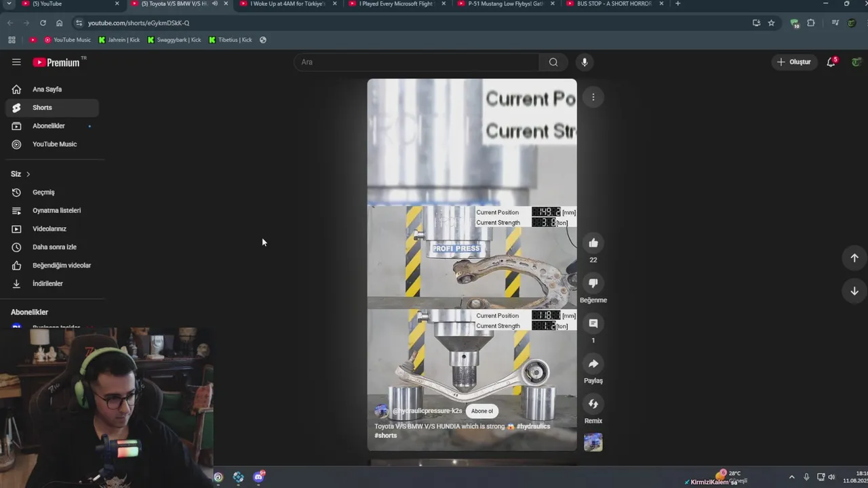Click the Ara search input field
This screenshot has width=868, height=488.
[416, 62]
